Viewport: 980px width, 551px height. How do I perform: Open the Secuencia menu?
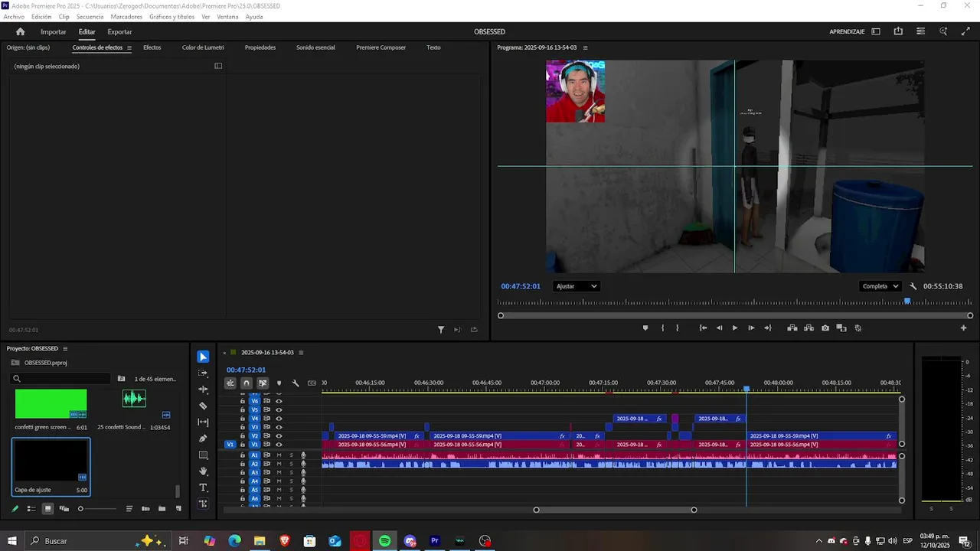point(90,17)
